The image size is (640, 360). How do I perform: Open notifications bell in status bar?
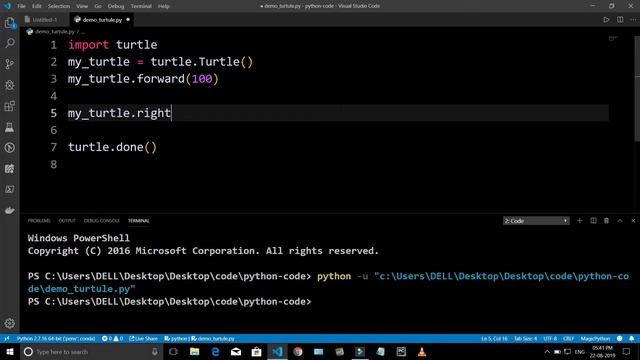click(631, 339)
